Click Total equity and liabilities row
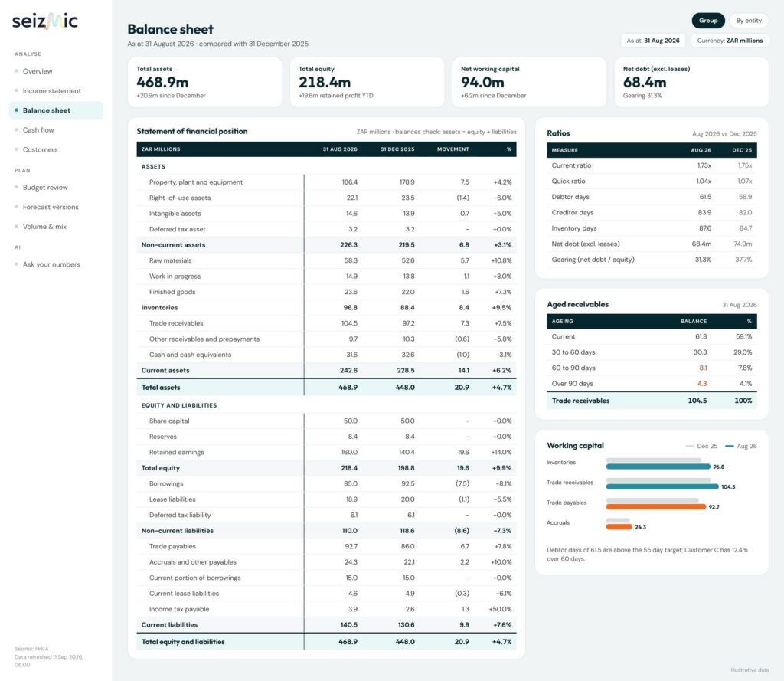 (326, 641)
